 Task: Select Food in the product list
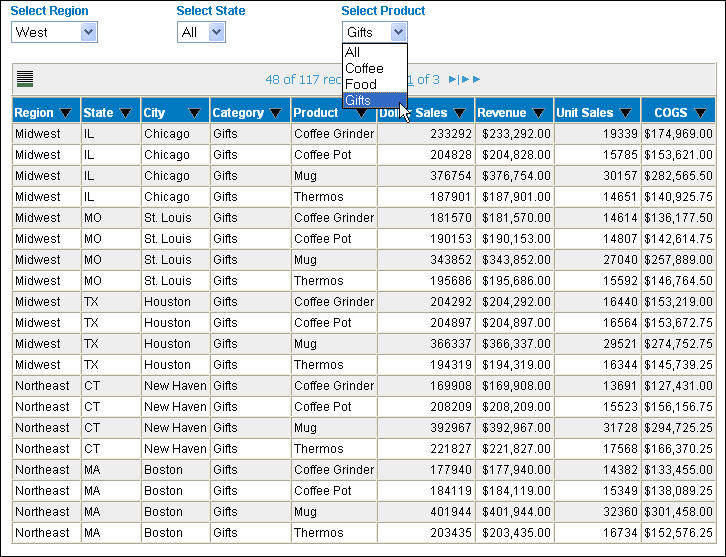pyautogui.click(x=360, y=84)
